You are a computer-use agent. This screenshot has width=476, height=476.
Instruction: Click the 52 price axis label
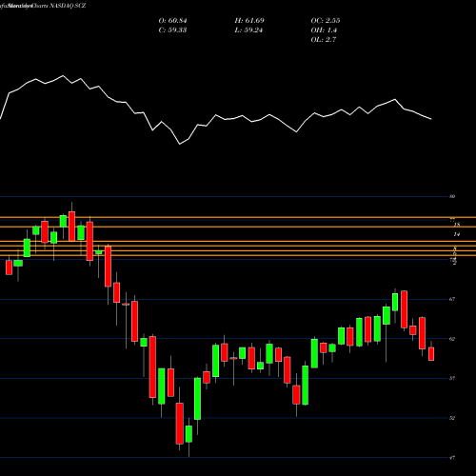(x=452, y=418)
